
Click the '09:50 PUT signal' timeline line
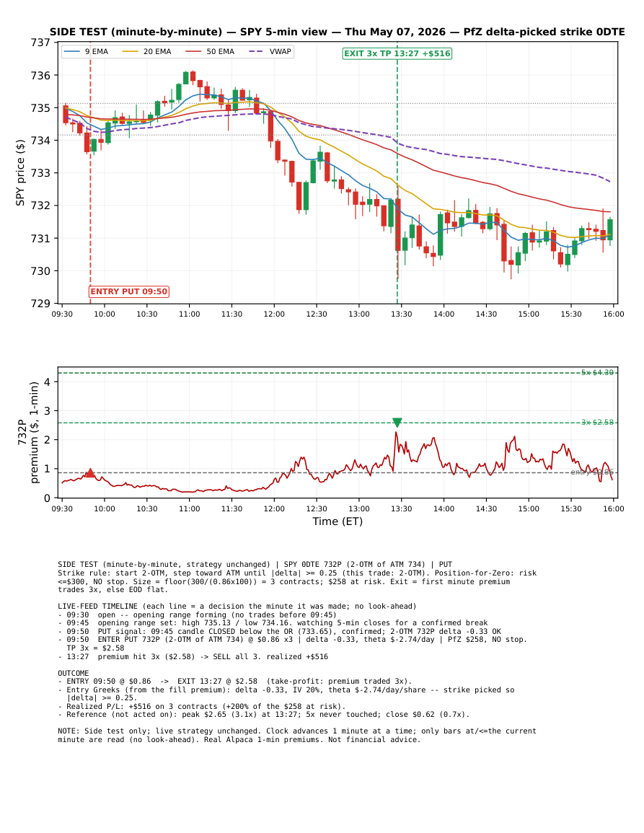(280, 632)
